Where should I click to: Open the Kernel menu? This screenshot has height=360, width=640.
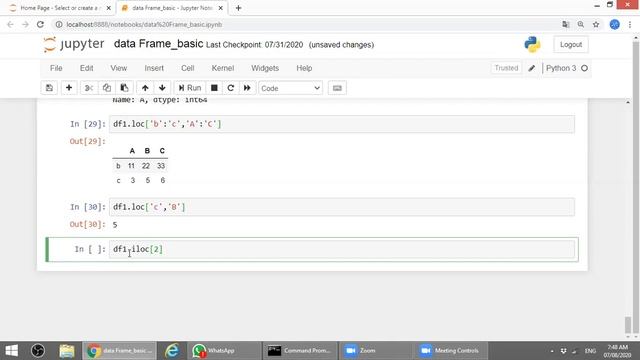222,68
